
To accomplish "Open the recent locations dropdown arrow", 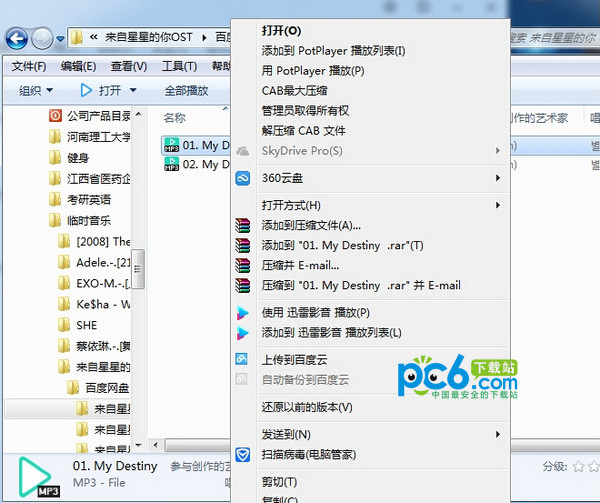I will pos(60,39).
